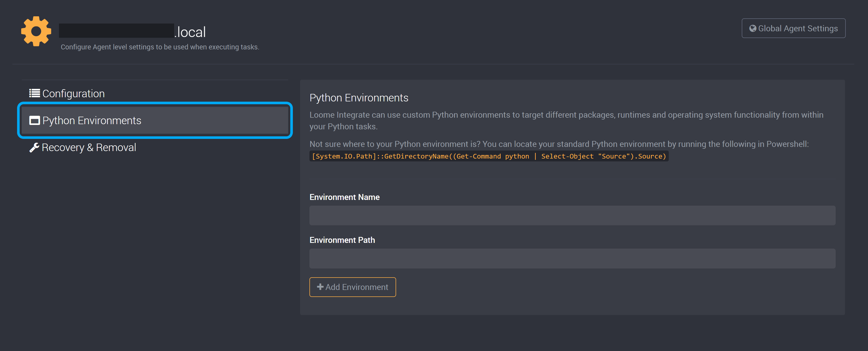Focus the Environment Path input field
868x351 pixels.
572,258
